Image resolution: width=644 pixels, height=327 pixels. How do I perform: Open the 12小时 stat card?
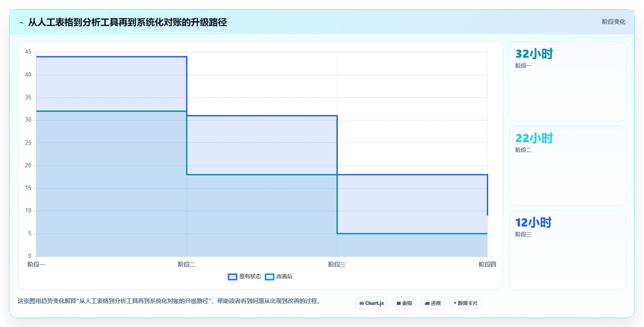[568, 250]
